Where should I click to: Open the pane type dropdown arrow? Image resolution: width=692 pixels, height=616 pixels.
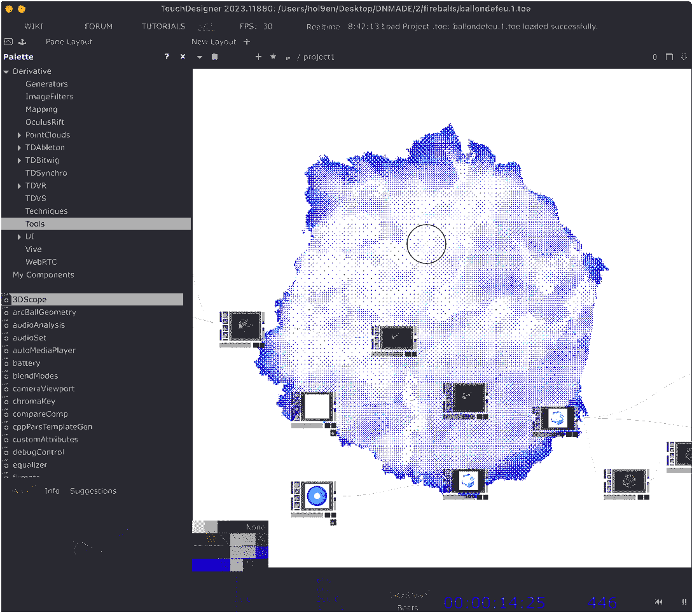pyautogui.click(x=199, y=57)
